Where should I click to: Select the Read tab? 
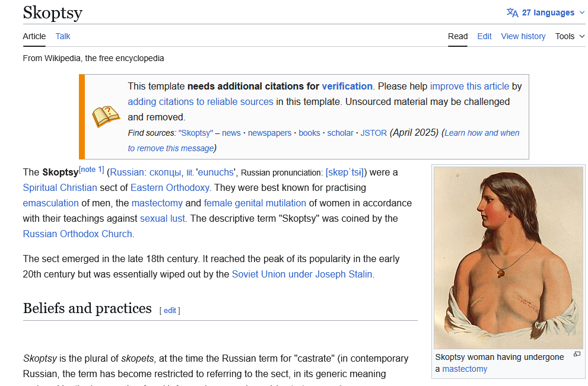[x=457, y=36]
